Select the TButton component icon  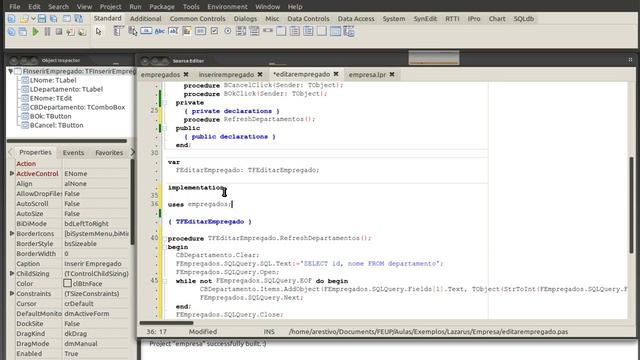(146, 31)
